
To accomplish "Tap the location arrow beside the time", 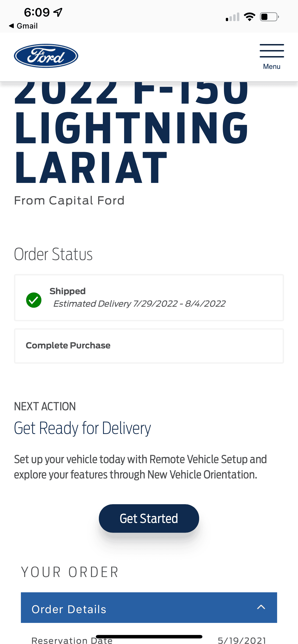I will click(58, 12).
